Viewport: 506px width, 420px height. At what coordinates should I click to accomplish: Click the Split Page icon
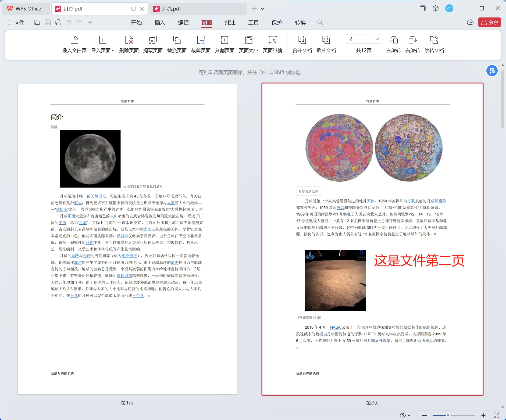click(225, 40)
